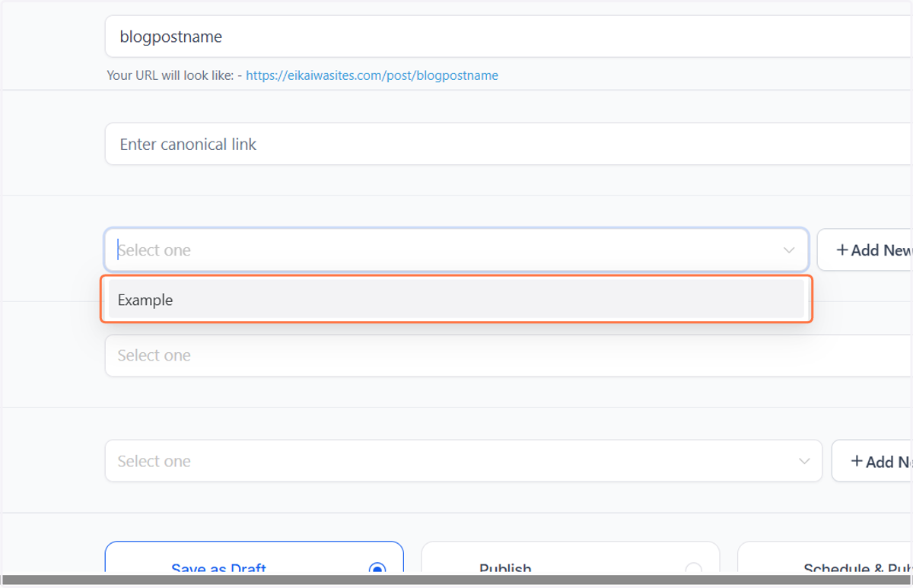Image resolution: width=913 pixels, height=588 pixels.
Task: Click the horizontal scrollbar at the bottom
Action: (456, 580)
